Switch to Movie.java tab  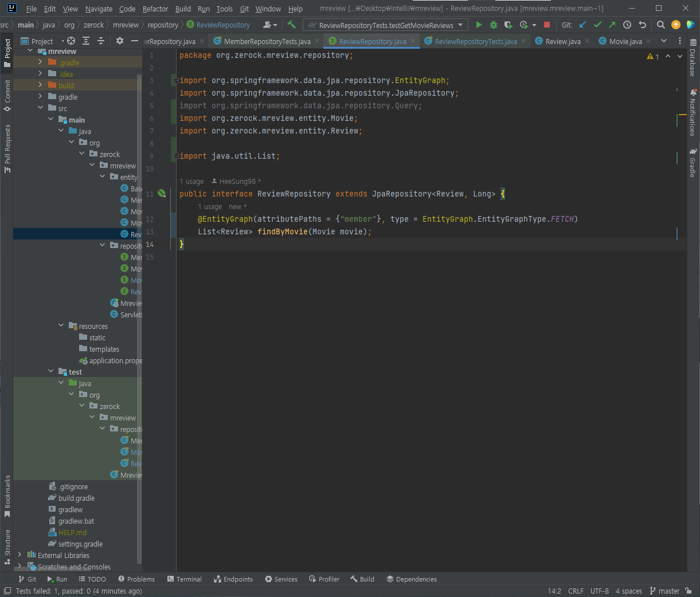625,41
